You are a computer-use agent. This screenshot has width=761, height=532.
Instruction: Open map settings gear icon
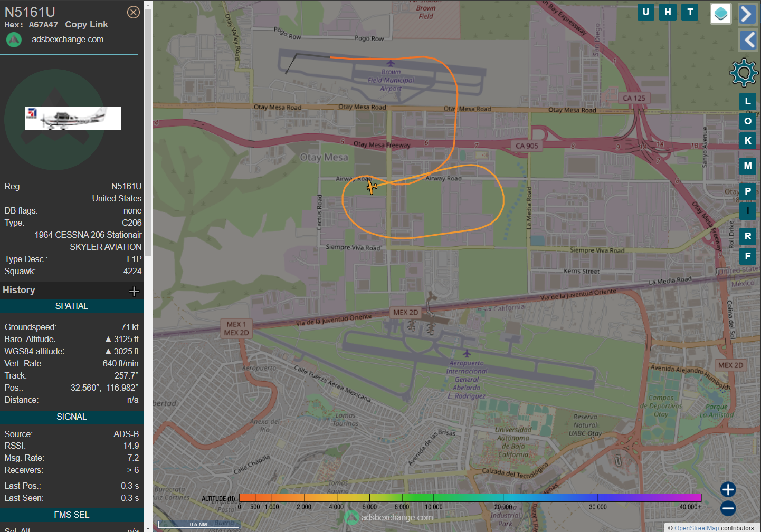point(744,73)
